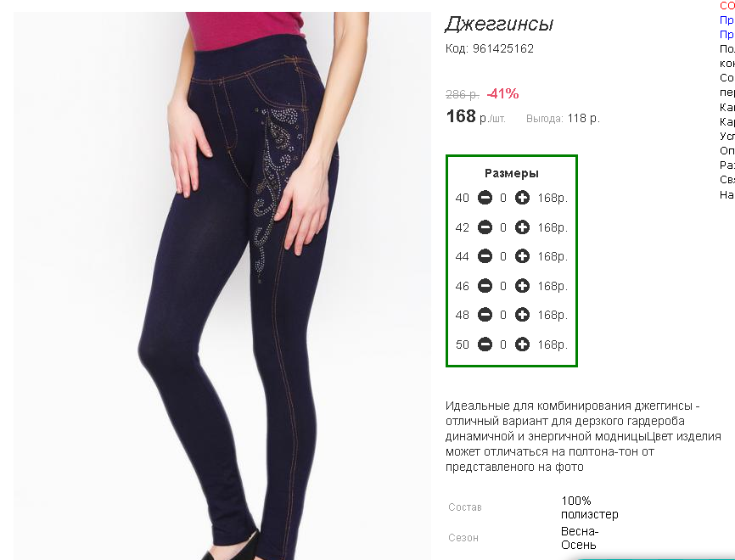Viewport: 735px width, 560px height.
Task: Add one item of size 50
Action: 522,344
